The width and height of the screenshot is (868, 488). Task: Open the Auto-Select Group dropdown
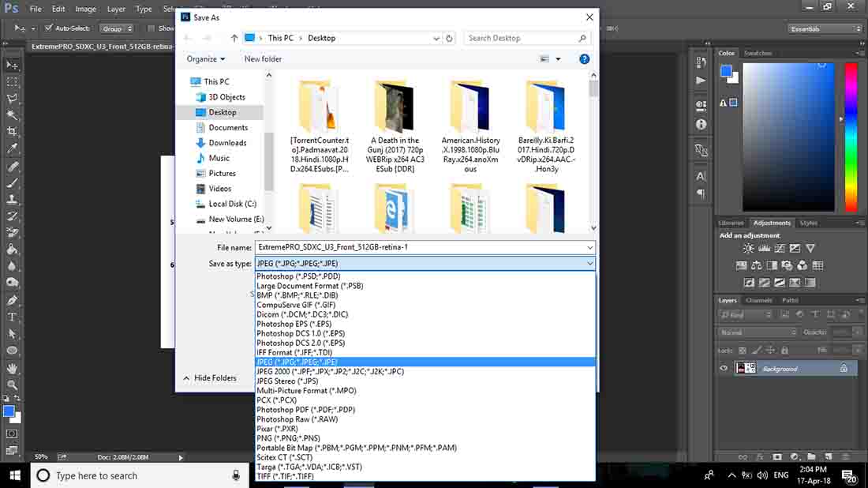[116, 28]
